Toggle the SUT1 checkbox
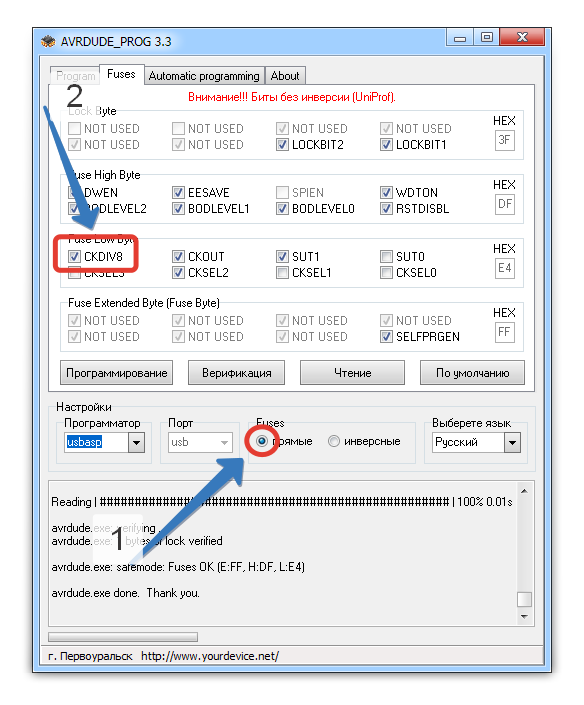Image resolution: width=584 pixels, height=705 pixels. click(x=282, y=257)
